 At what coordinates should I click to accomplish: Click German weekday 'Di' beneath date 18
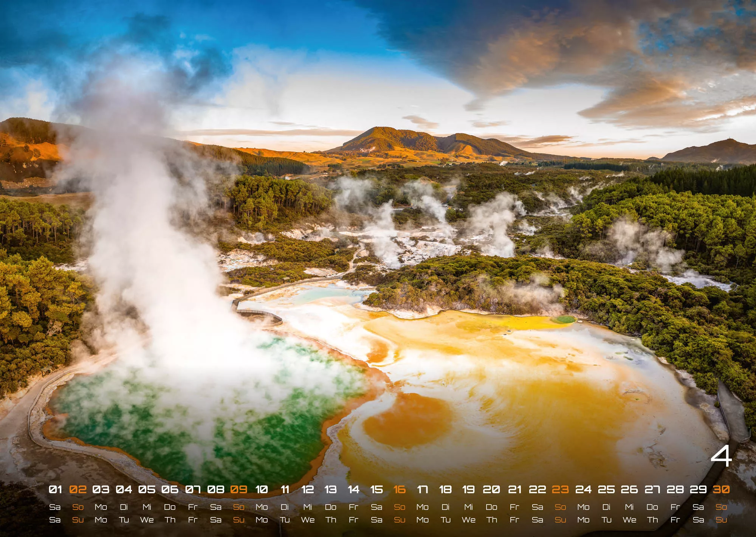point(446,507)
